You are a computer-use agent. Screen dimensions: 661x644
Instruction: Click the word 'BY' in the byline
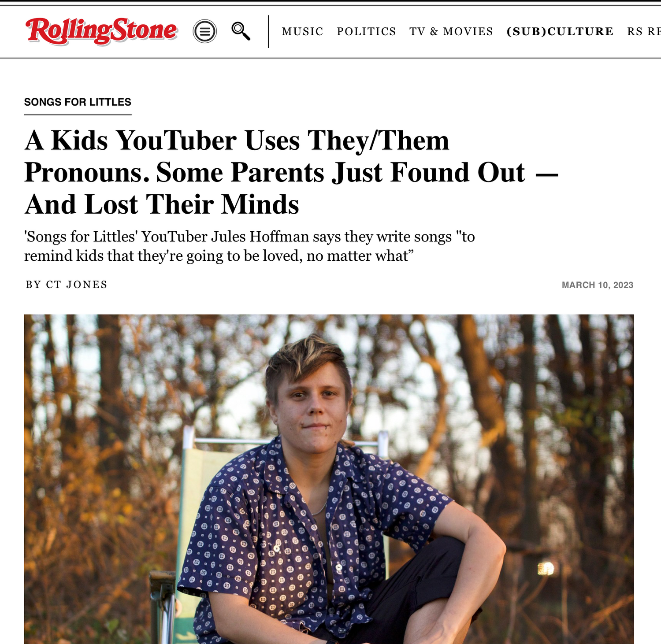pyautogui.click(x=33, y=285)
